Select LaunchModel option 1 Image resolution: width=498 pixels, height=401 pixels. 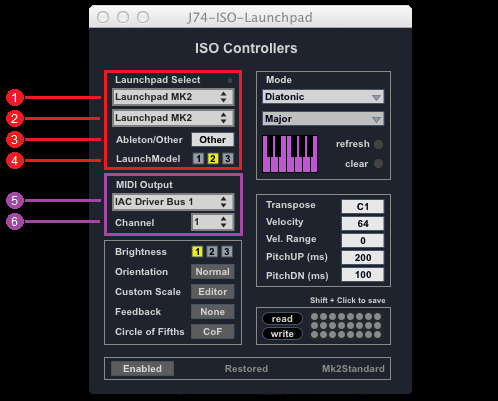pyautogui.click(x=198, y=159)
